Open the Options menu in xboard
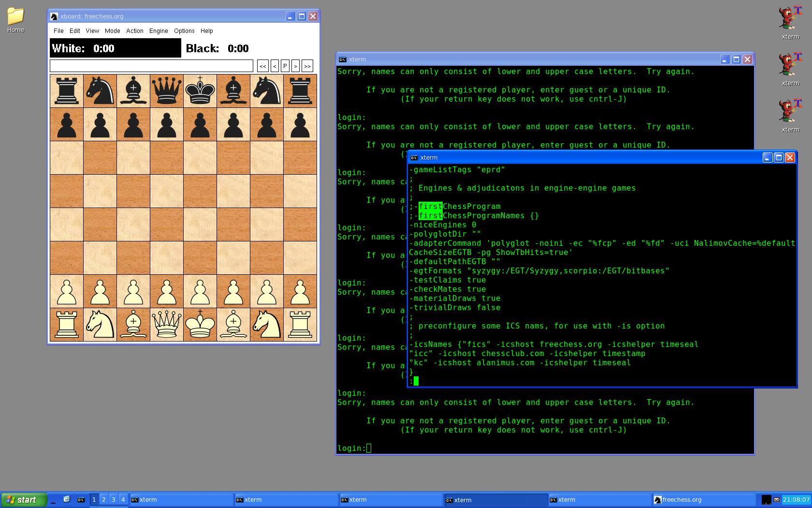The height and width of the screenshot is (508, 812). click(x=184, y=31)
